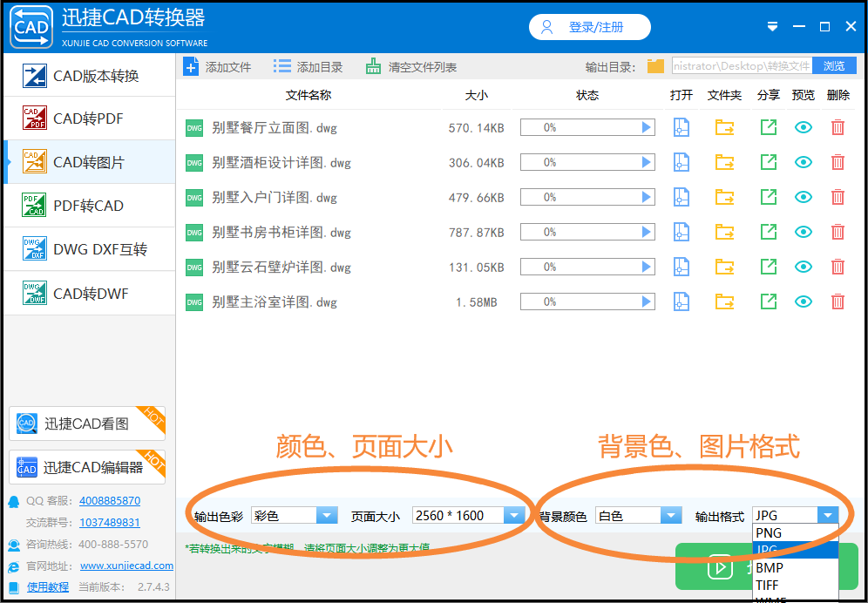Open folder for 别墅酒柜设计详图.dwg
The width and height of the screenshot is (868, 603).
[x=724, y=163]
